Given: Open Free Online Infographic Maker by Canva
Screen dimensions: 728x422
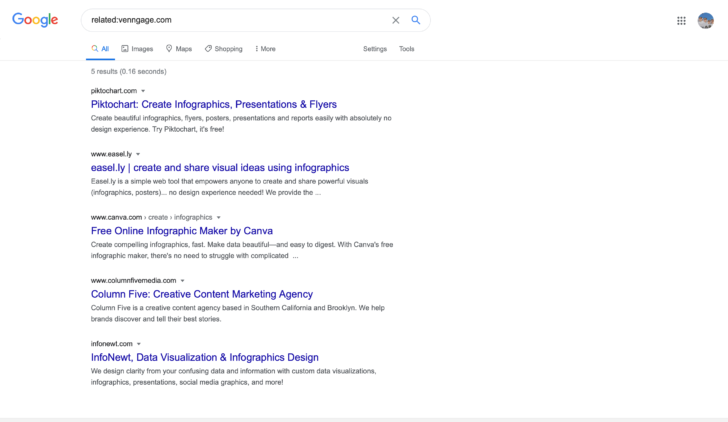Looking at the screenshot, I should (x=181, y=231).
